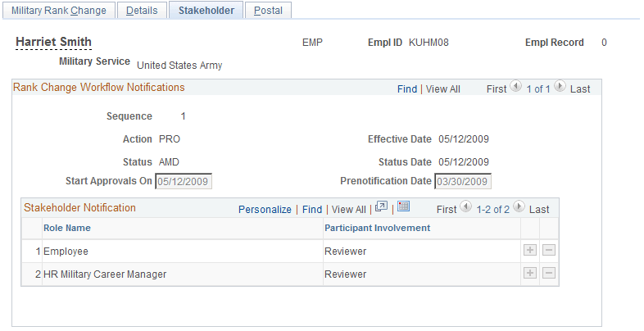Switch to the Details tab
The width and height of the screenshot is (644, 331).
[142, 10]
